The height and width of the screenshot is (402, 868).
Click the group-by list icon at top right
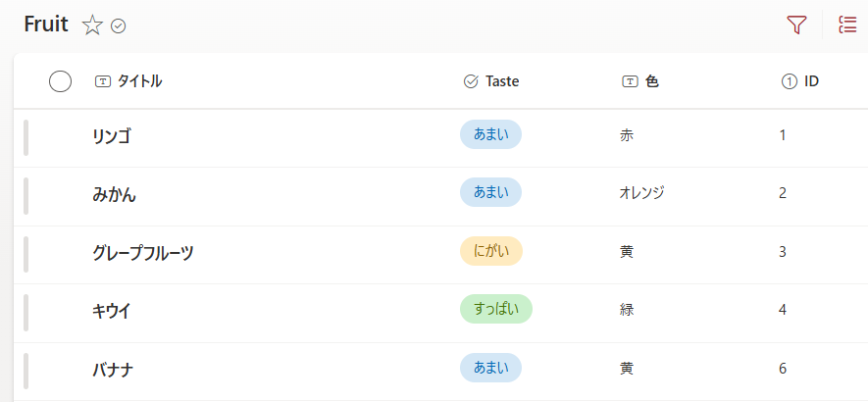tap(847, 25)
